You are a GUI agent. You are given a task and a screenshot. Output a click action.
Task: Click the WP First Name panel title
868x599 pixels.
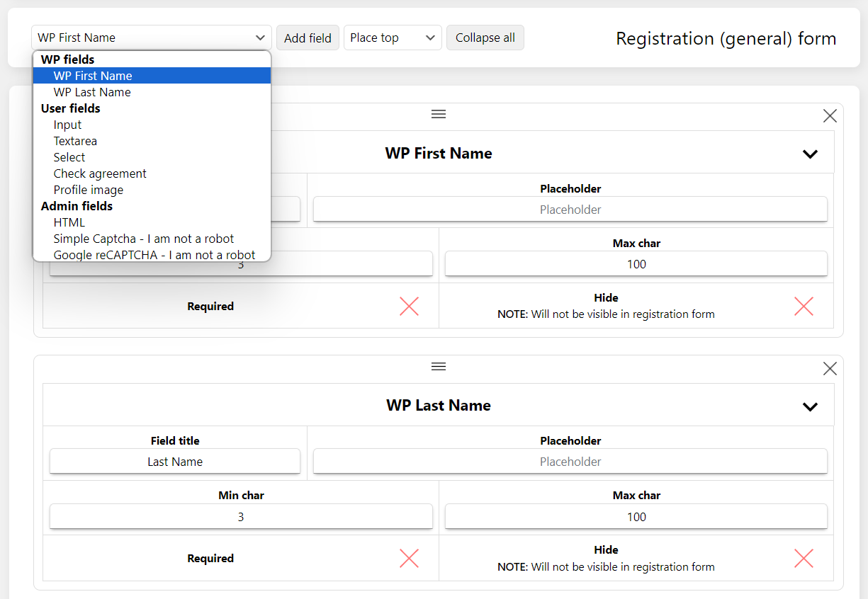[439, 154]
